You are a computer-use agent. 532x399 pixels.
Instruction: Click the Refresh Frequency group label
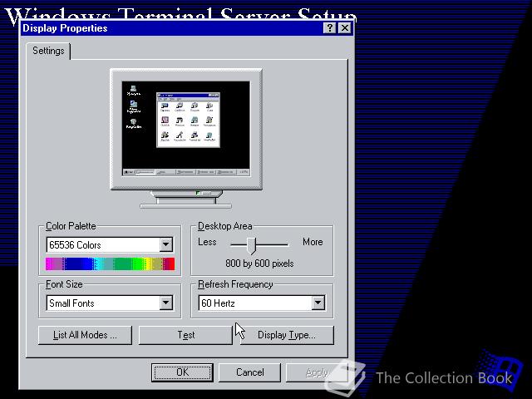[235, 284]
